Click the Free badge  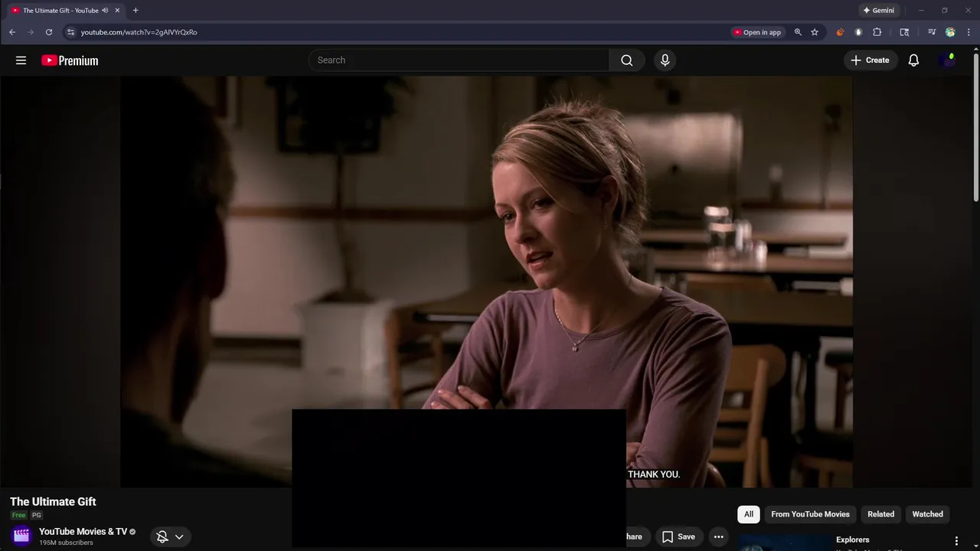(x=18, y=516)
